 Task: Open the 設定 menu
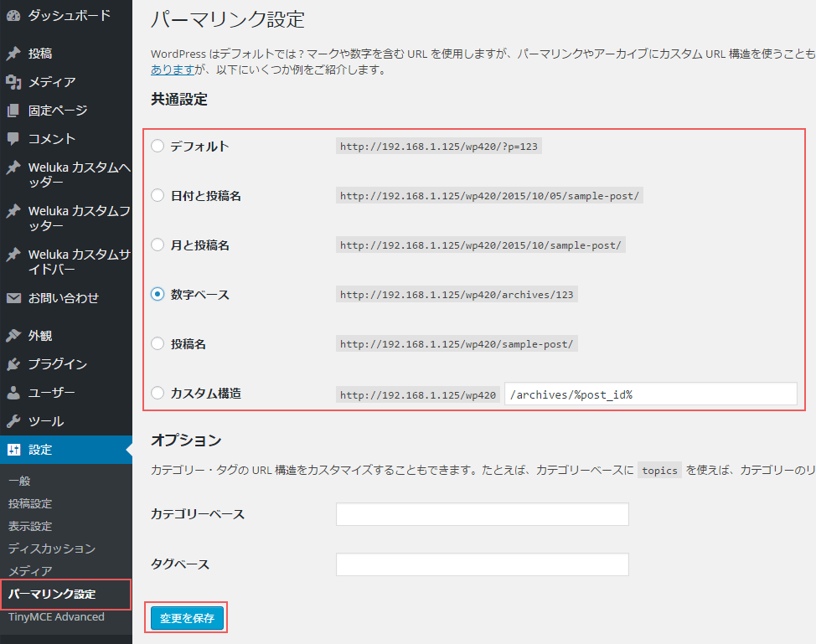coord(66,450)
